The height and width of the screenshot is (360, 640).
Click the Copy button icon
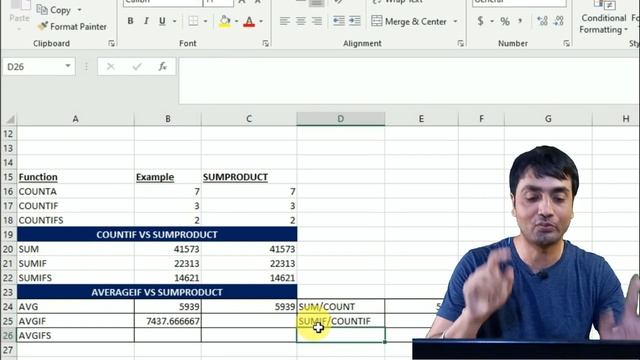pos(42,9)
